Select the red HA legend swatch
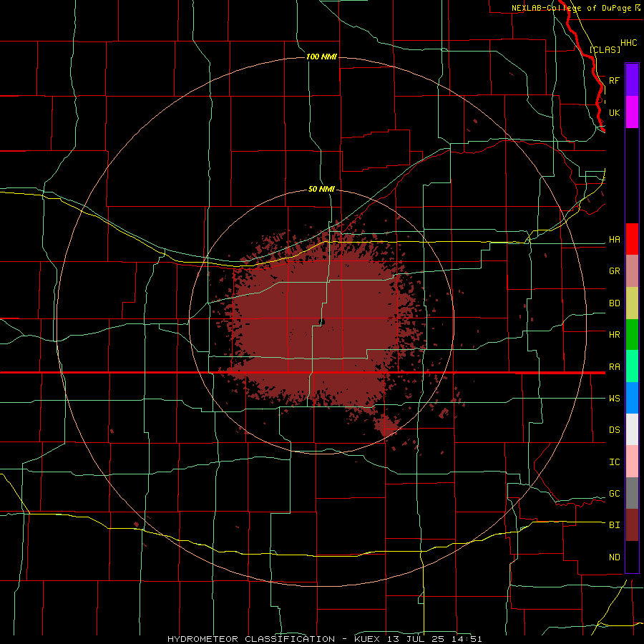644x644 pixels. [632, 239]
